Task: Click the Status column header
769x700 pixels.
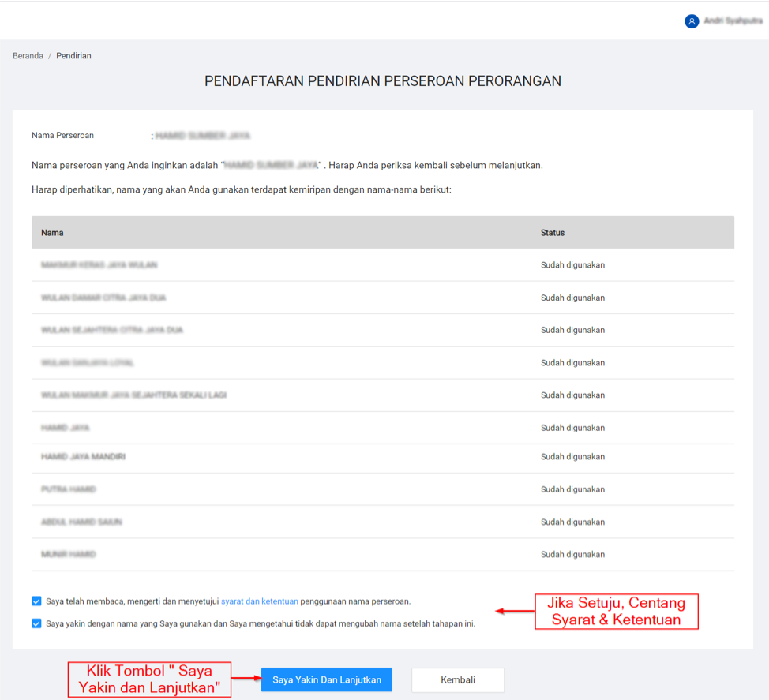Action: 552,233
